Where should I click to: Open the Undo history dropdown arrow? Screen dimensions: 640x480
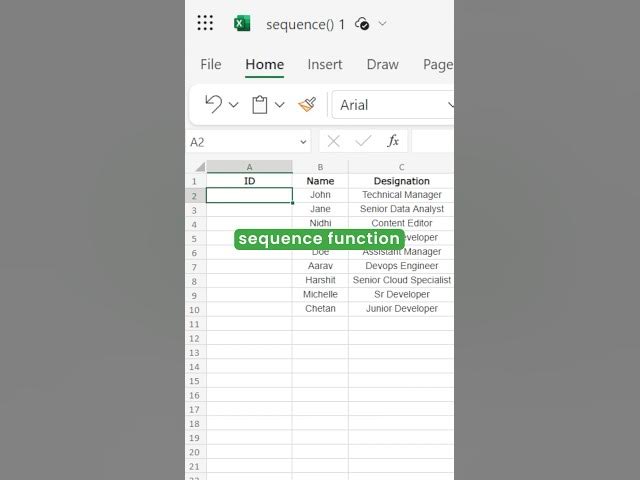tap(234, 105)
